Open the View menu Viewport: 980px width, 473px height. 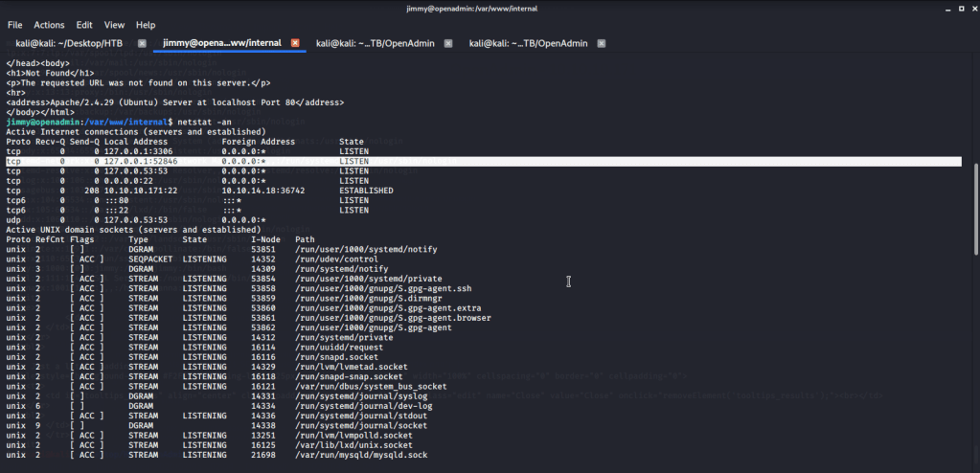pos(114,24)
